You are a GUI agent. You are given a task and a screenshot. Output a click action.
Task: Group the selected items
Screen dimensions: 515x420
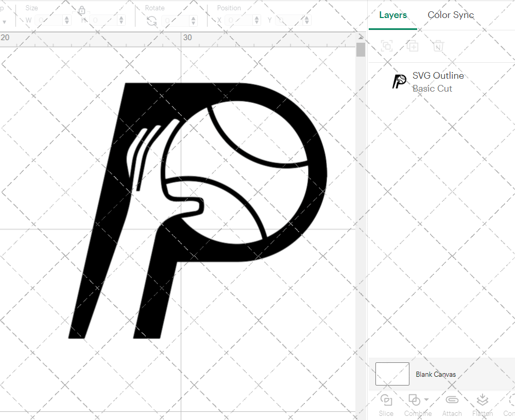click(387, 46)
